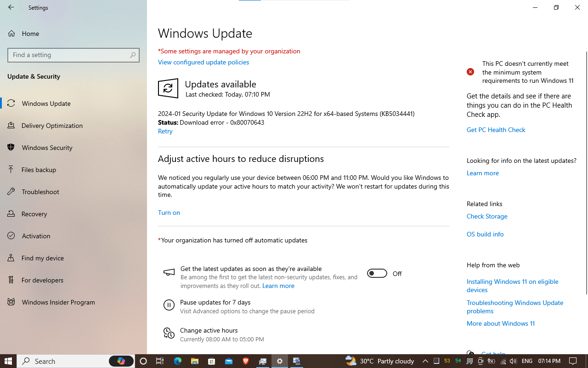Click the taskbar volume speaker icon
The image size is (588, 368).
coord(513,361)
